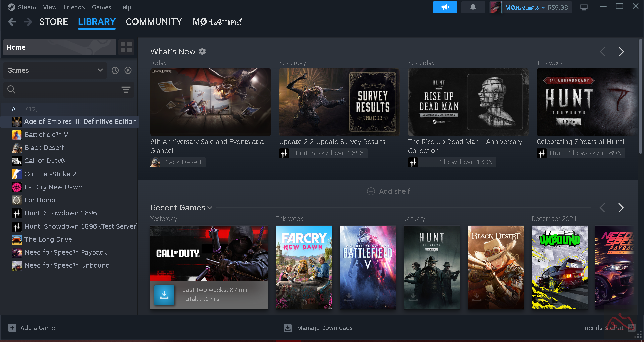Toggle the recent activity clock filter

coord(115,70)
